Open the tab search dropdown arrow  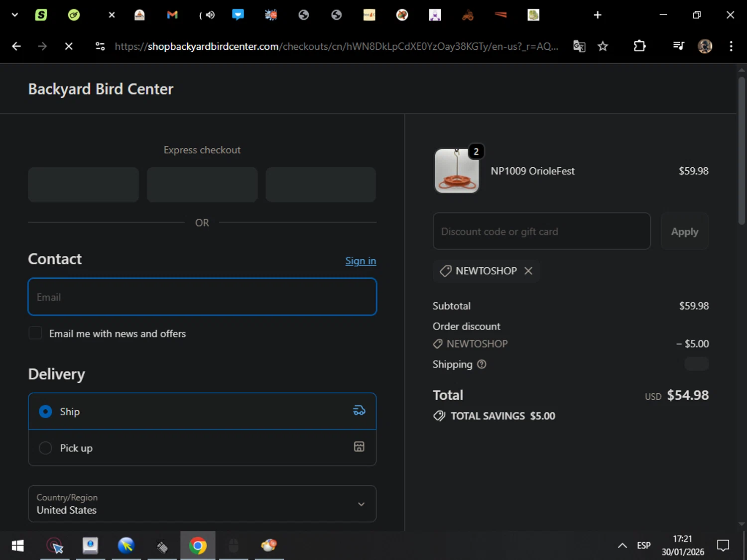(x=15, y=15)
